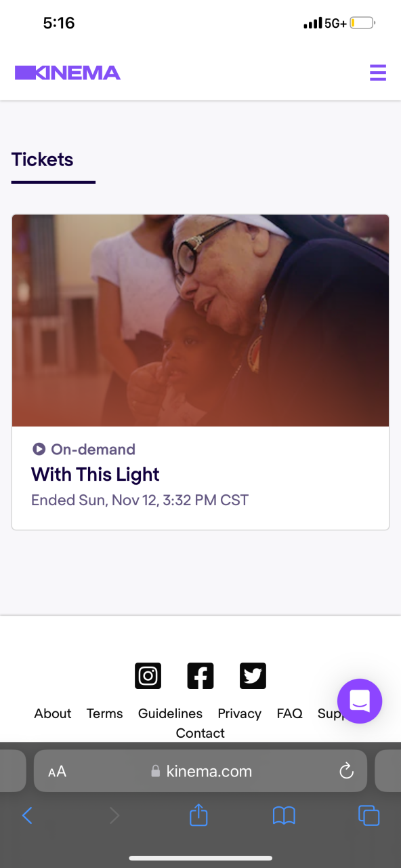Open the Privacy footer link
Viewport: 401px width, 868px height.
tap(239, 713)
